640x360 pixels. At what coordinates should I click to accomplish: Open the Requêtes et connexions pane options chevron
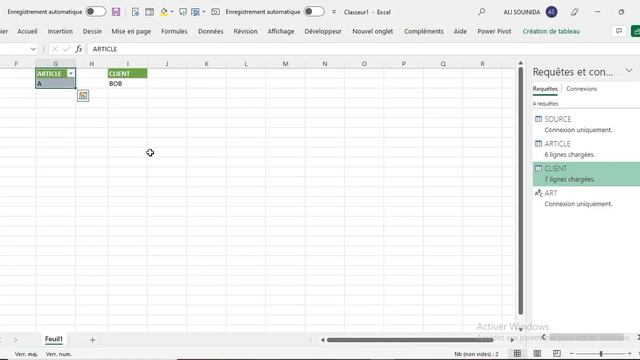pos(629,71)
